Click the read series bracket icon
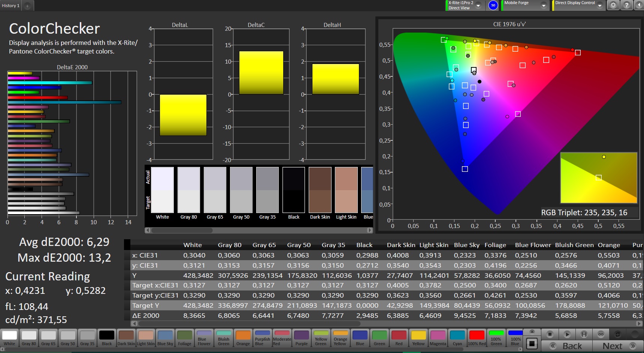This screenshot has height=353, width=644. (584, 334)
